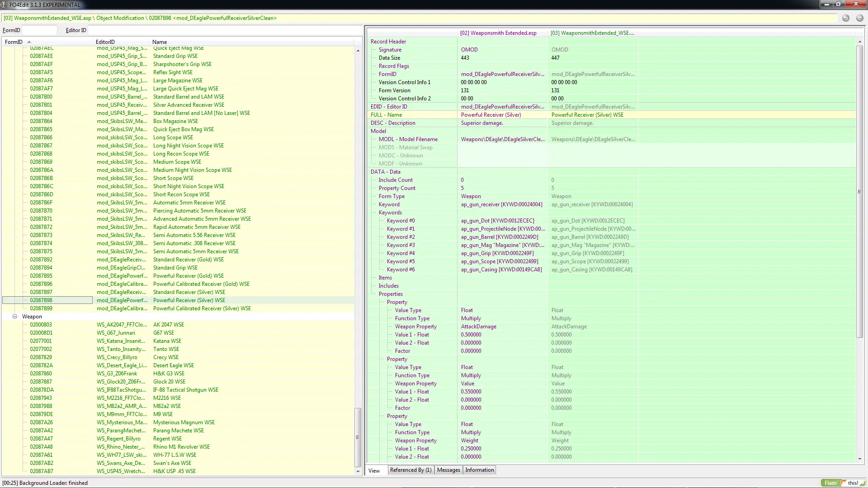Open the Messages tab
The width and height of the screenshot is (868, 488).
pos(448,470)
